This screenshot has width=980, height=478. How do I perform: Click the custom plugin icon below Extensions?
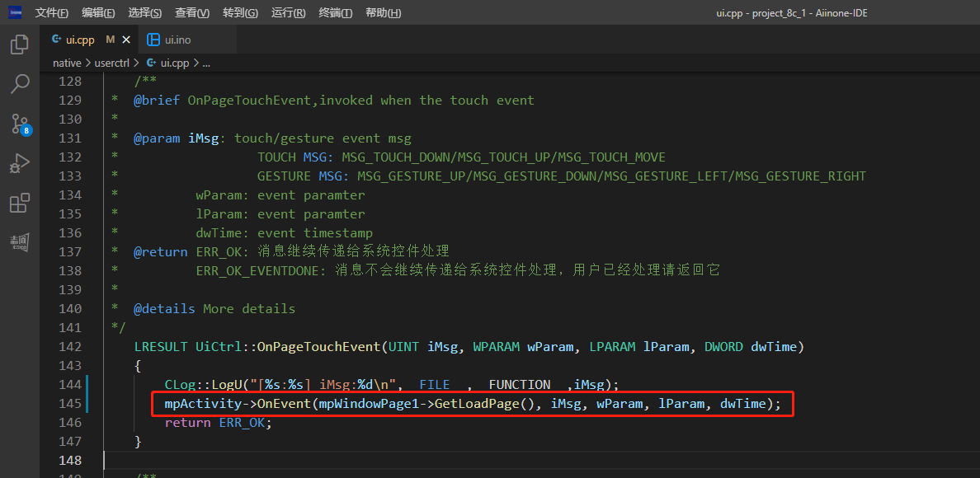pos(20,242)
